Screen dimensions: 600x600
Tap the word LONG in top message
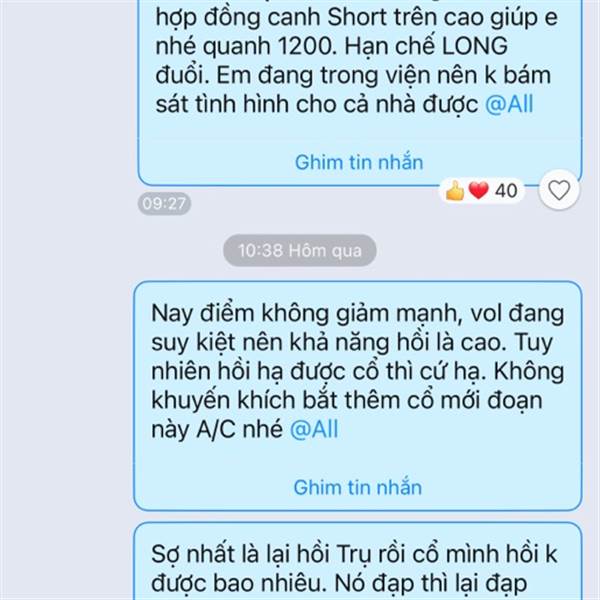pos(475,46)
